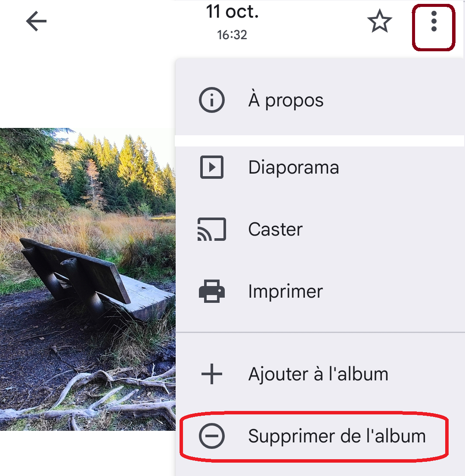Click the 16:32 timestamp text

click(x=232, y=35)
